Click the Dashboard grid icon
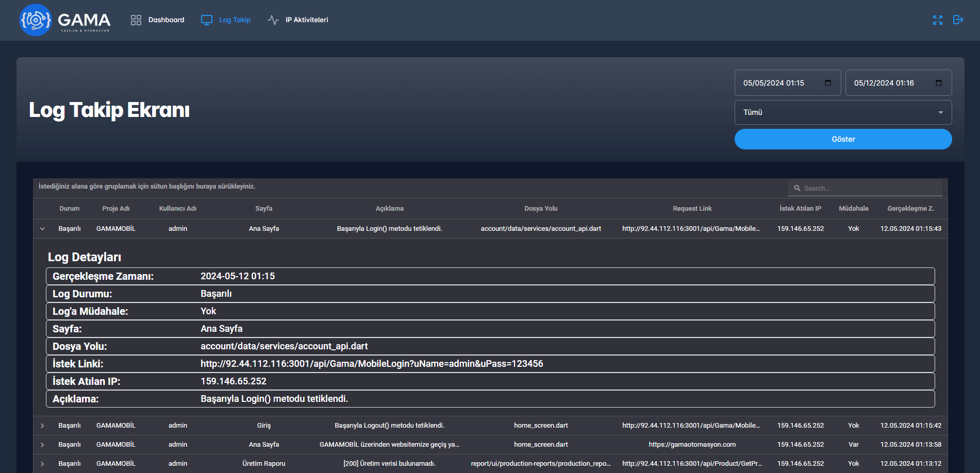 tap(136, 20)
